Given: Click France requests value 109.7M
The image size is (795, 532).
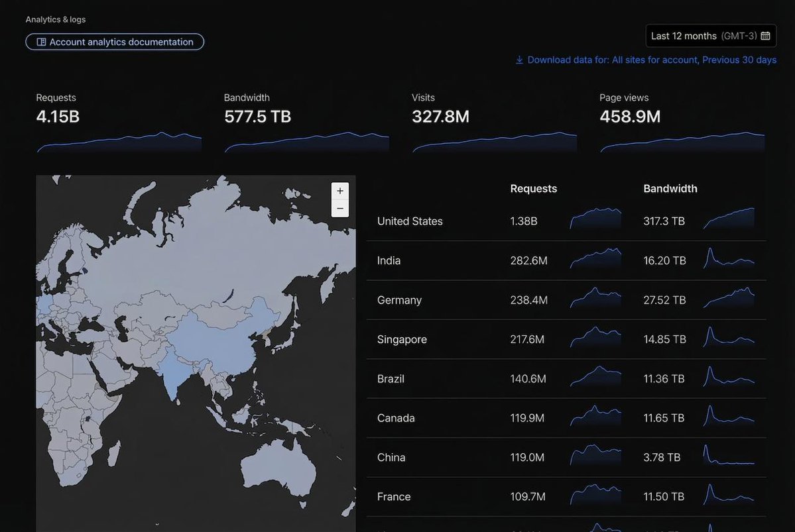Looking at the screenshot, I should pos(528,496).
